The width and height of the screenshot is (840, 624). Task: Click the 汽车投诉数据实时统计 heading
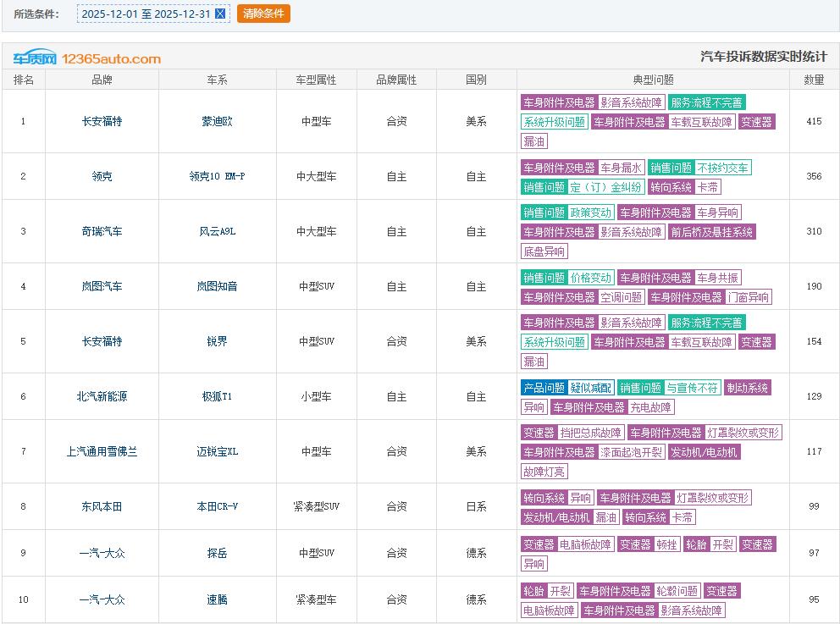(764, 57)
